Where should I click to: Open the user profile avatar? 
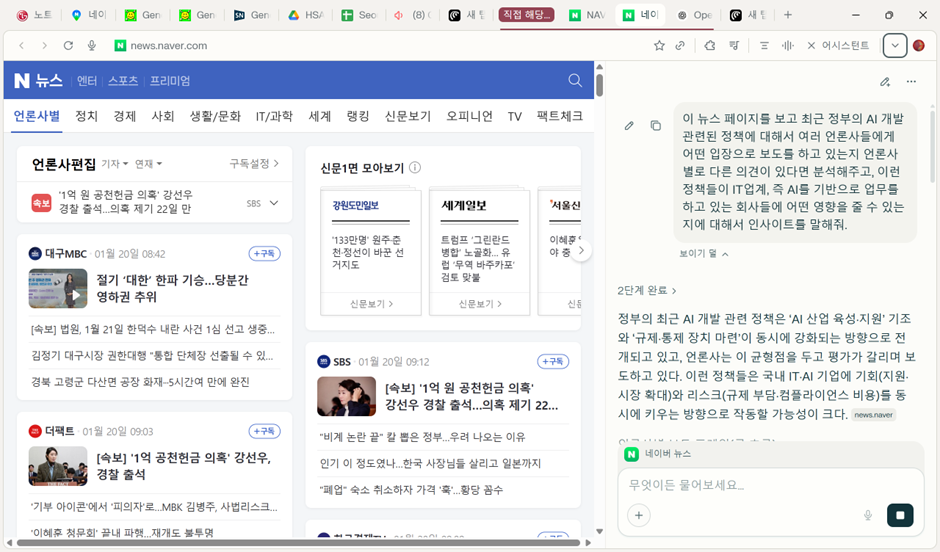tap(918, 46)
